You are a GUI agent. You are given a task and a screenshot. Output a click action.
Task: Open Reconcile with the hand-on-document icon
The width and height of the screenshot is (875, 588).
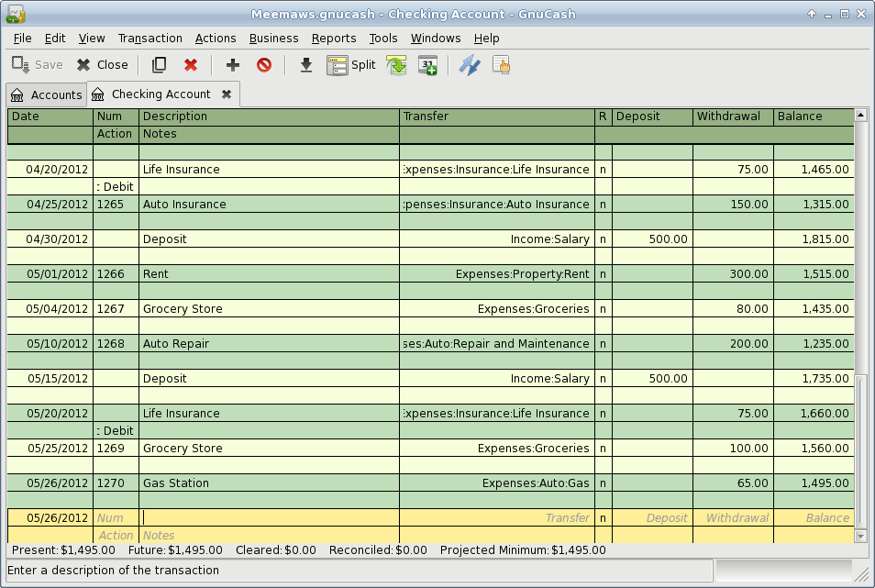pyautogui.click(x=501, y=65)
